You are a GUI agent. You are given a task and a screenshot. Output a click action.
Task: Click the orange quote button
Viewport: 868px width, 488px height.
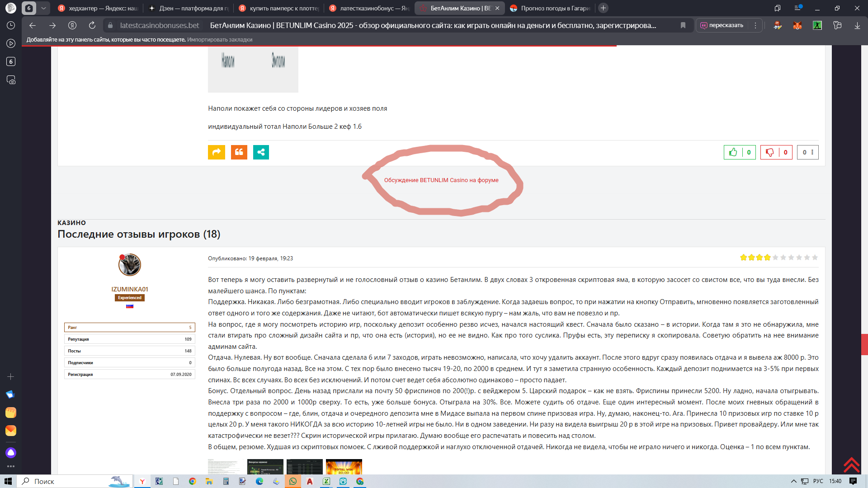tap(239, 152)
